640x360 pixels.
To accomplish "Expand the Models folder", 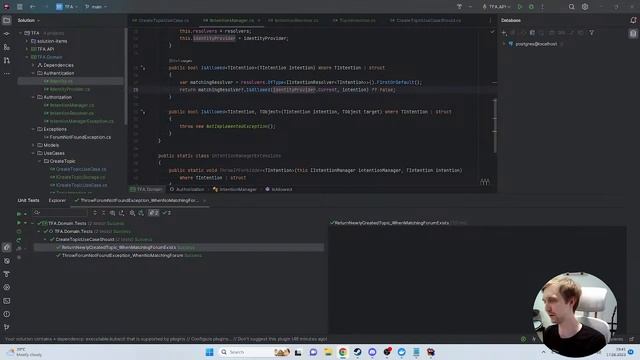I will (x=33, y=145).
